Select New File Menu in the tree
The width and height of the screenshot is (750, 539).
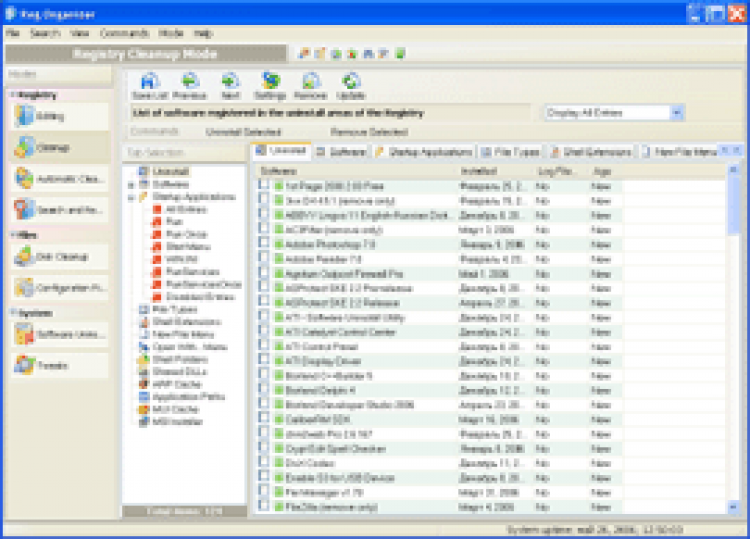coord(183,334)
